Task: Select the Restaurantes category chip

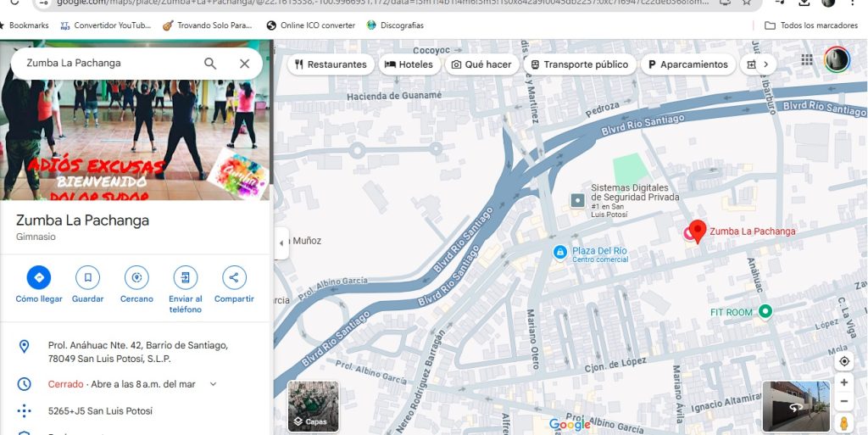Action: tap(330, 64)
